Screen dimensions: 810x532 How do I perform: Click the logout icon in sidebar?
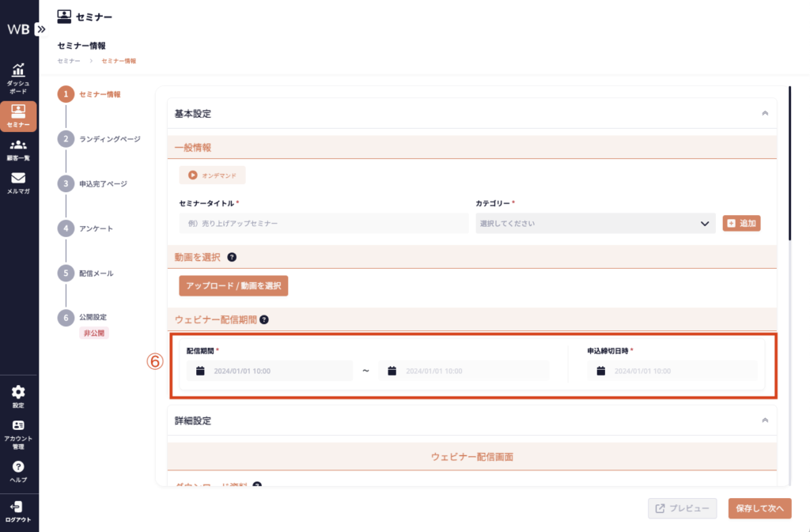pos(18,511)
